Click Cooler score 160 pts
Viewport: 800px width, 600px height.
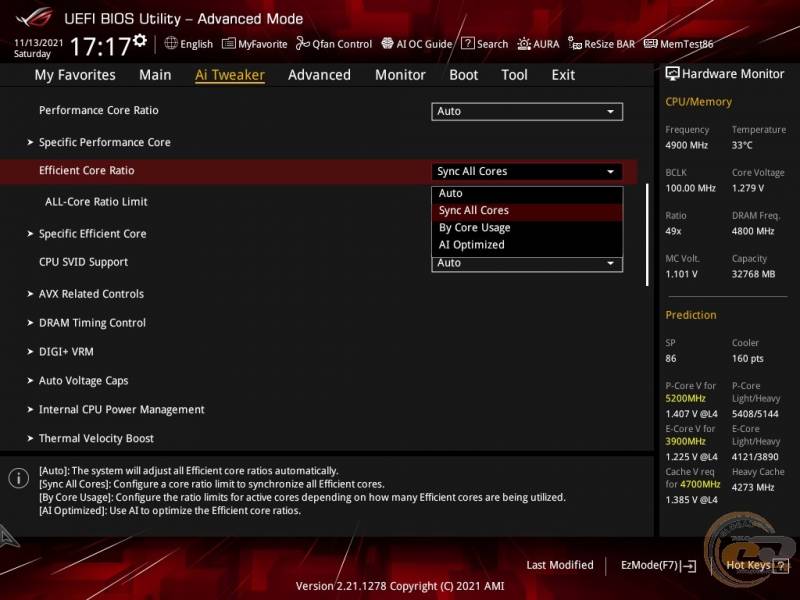point(747,359)
